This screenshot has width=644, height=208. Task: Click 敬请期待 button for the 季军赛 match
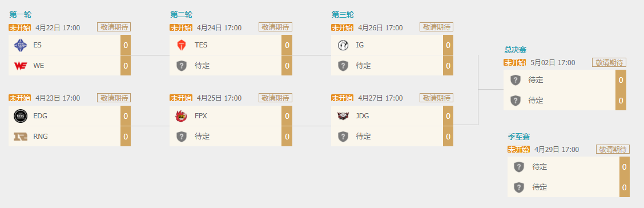pos(613,149)
